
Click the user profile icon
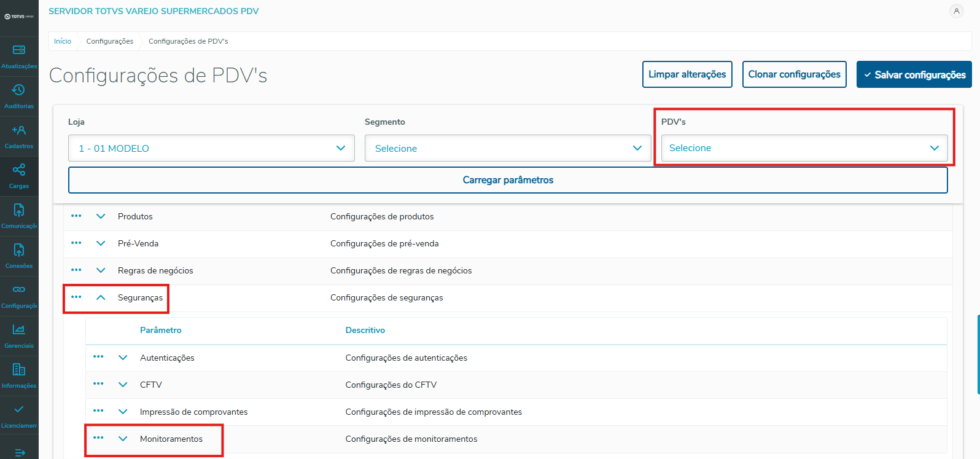(956, 11)
